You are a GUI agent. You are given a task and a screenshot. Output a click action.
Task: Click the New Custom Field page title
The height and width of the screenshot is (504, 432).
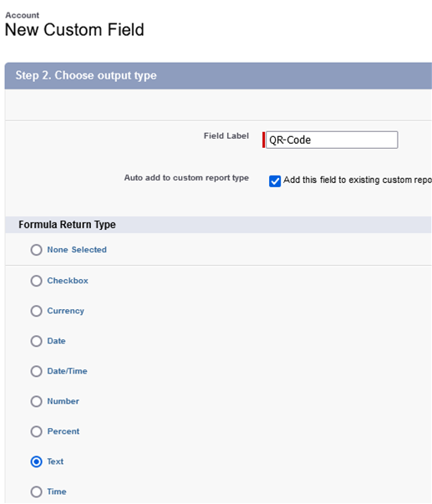click(74, 29)
